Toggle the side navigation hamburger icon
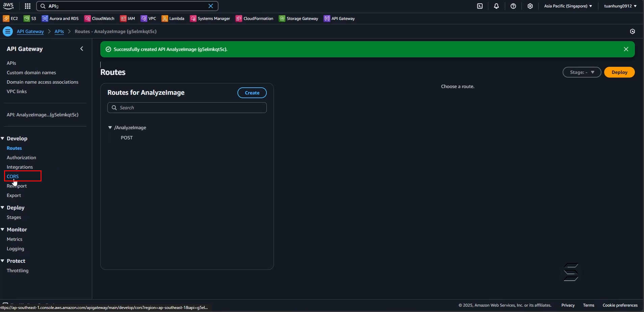 pyautogui.click(x=8, y=31)
